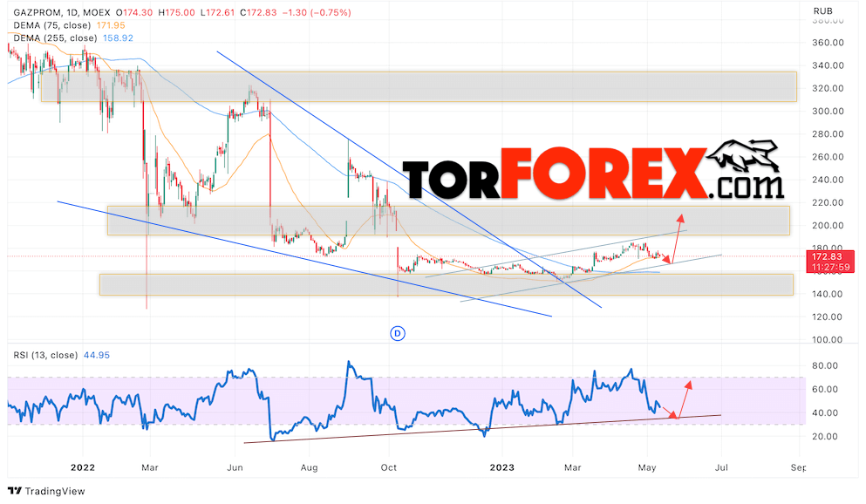Click the open price O174.30 in header
This screenshot has width=866, height=504.
(134, 12)
